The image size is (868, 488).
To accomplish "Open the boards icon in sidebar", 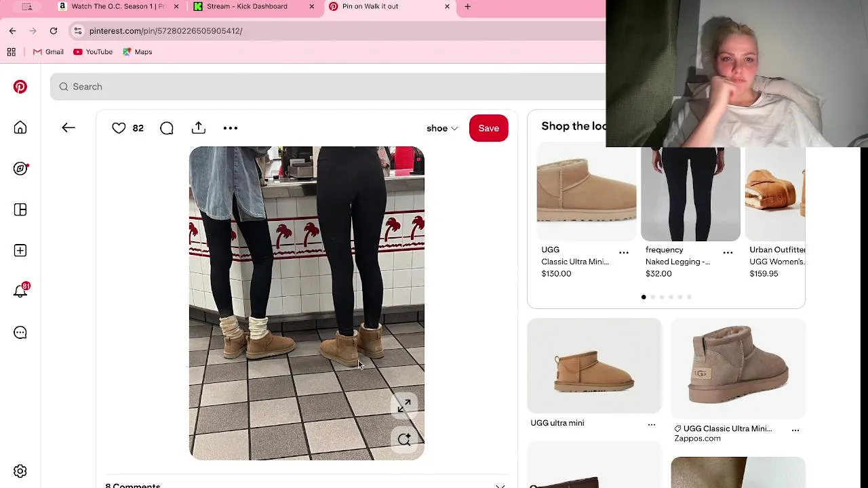I will click(x=20, y=210).
